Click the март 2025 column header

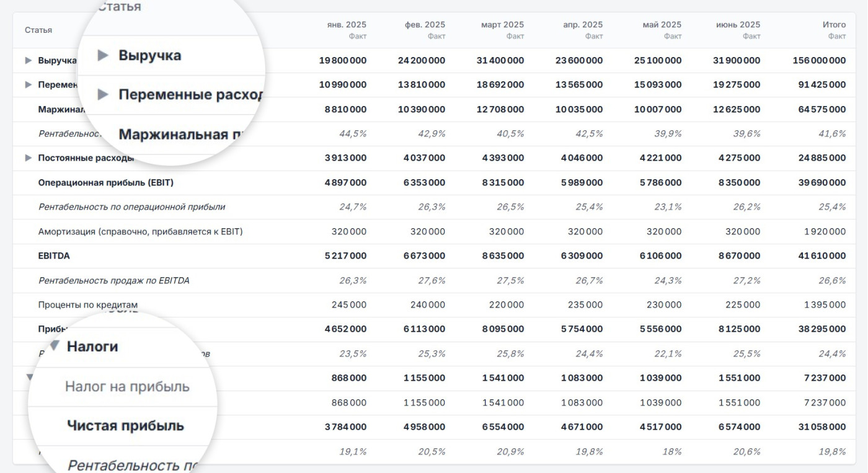[502, 25]
